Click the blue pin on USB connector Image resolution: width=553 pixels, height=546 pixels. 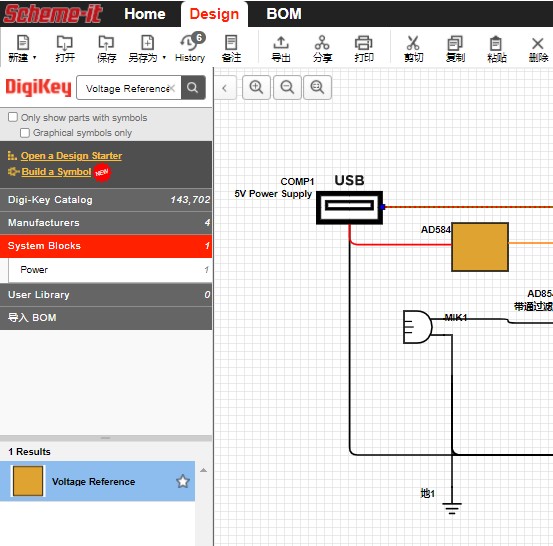coord(382,207)
